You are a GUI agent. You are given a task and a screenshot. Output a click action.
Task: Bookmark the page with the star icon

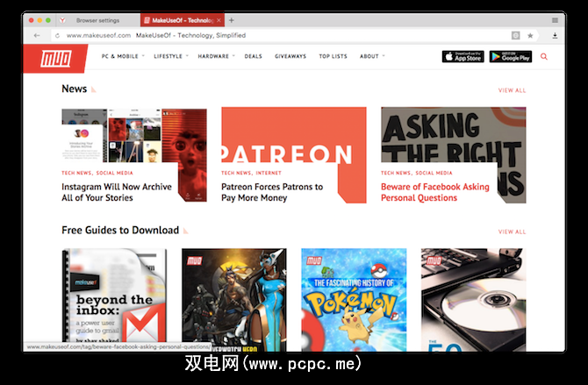tap(530, 36)
